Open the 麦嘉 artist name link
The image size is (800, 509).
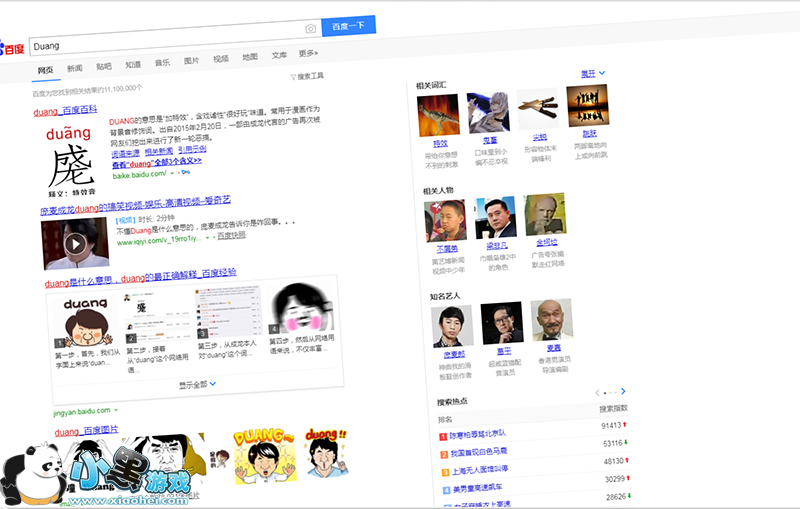[554, 348]
